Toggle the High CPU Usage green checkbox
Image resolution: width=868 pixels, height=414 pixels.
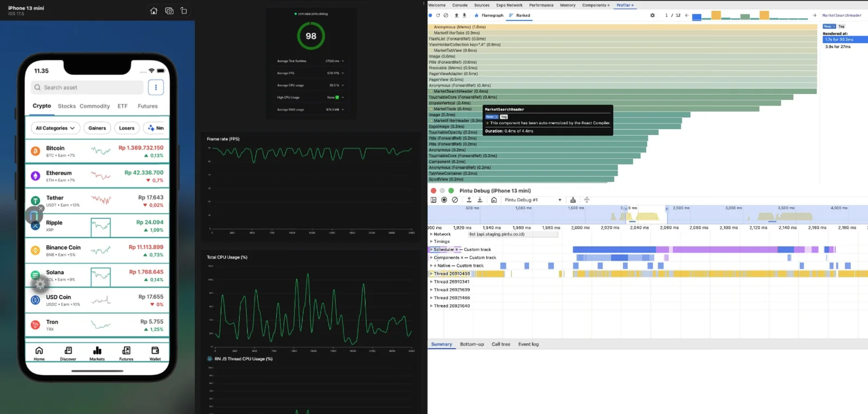(337, 97)
